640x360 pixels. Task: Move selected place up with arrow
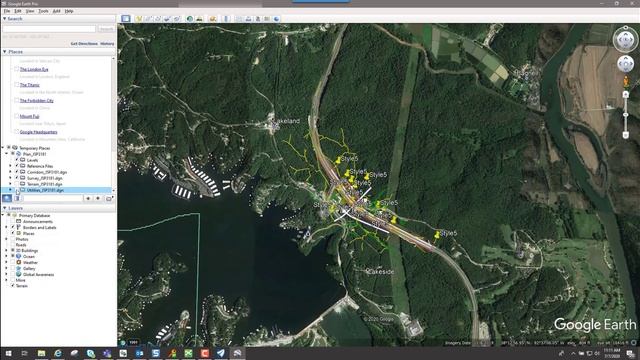[x=88, y=198]
